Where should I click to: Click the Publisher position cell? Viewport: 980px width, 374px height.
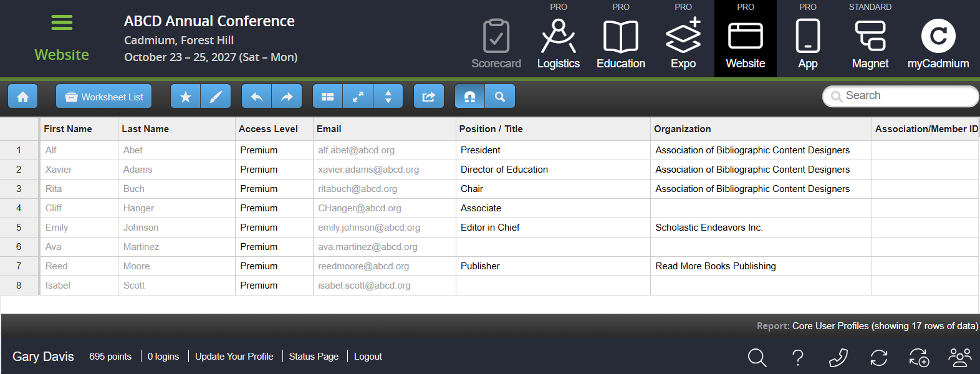[553, 266]
